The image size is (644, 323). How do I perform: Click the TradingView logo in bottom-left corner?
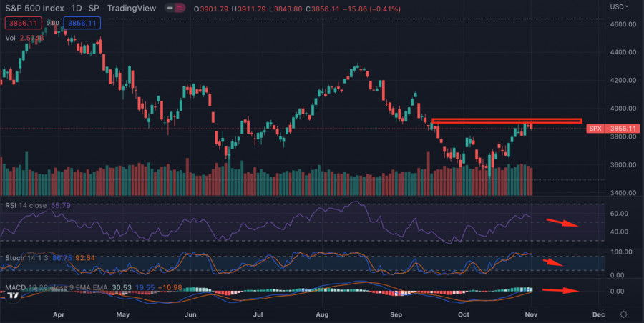click(12, 313)
